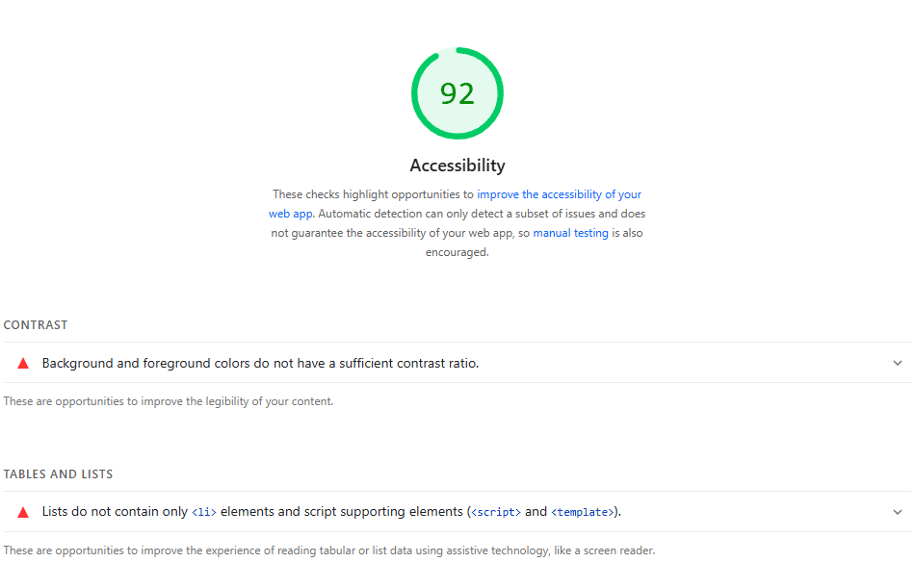Expand the contrast ratio audit chevron
Viewport: 915px width, 588px height.
(897, 363)
